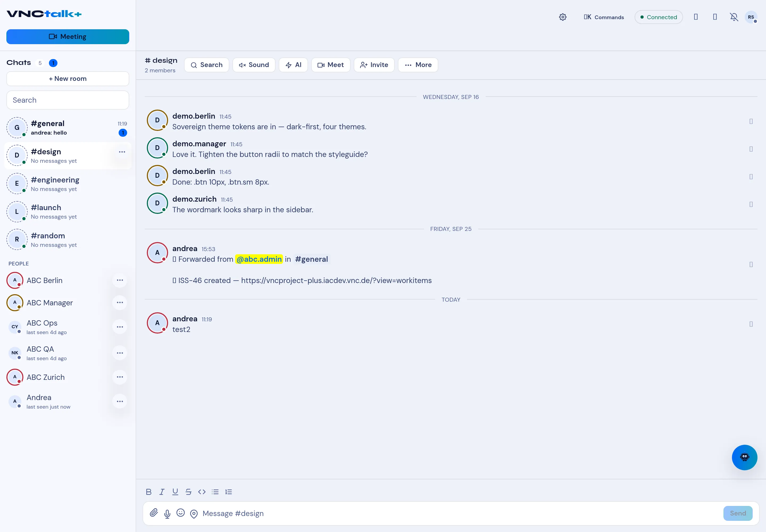Insert a numbered list
The image size is (766, 532).
(x=228, y=492)
